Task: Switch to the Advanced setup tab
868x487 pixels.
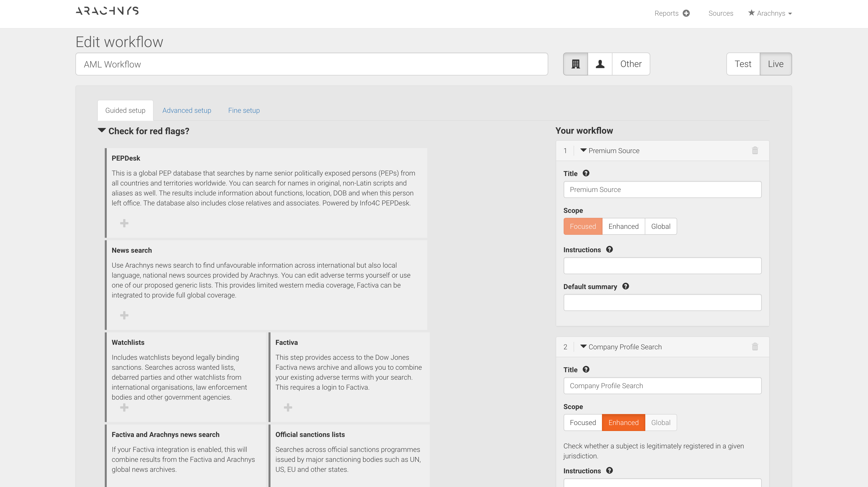Action: point(187,110)
